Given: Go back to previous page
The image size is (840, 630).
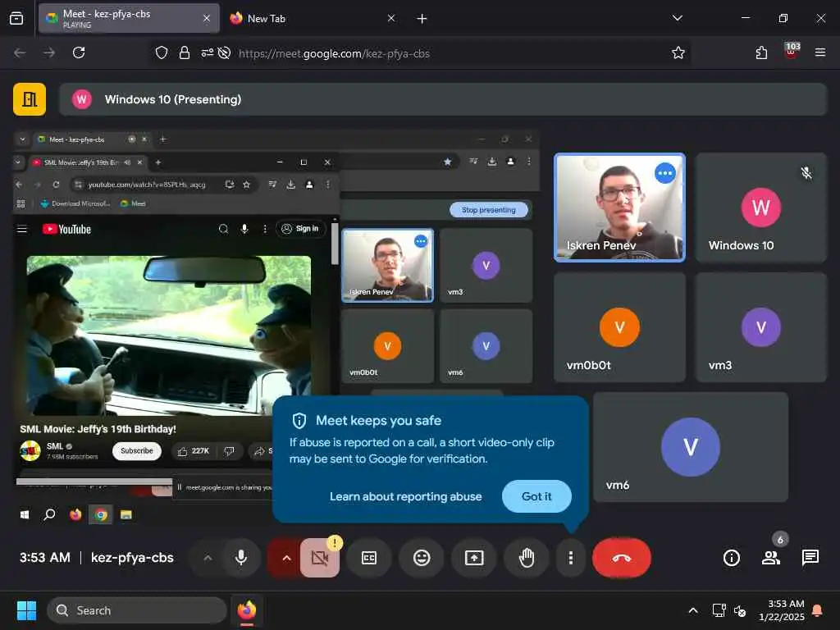Looking at the screenshot, I should pos(20,52).
